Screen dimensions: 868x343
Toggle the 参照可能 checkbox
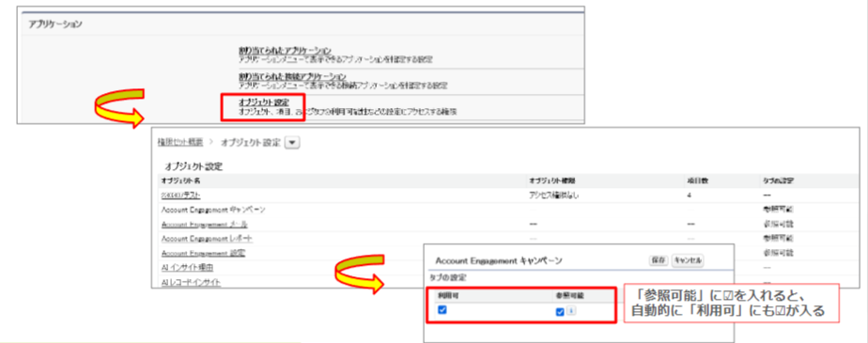(x=560, y=312)
